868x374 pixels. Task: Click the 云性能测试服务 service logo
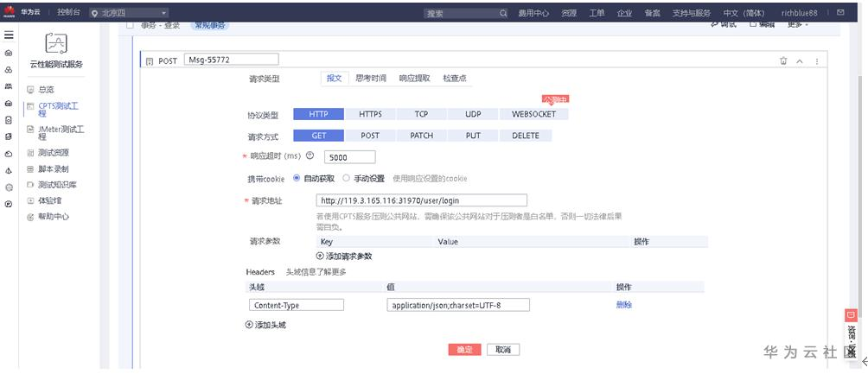[58, 42]
